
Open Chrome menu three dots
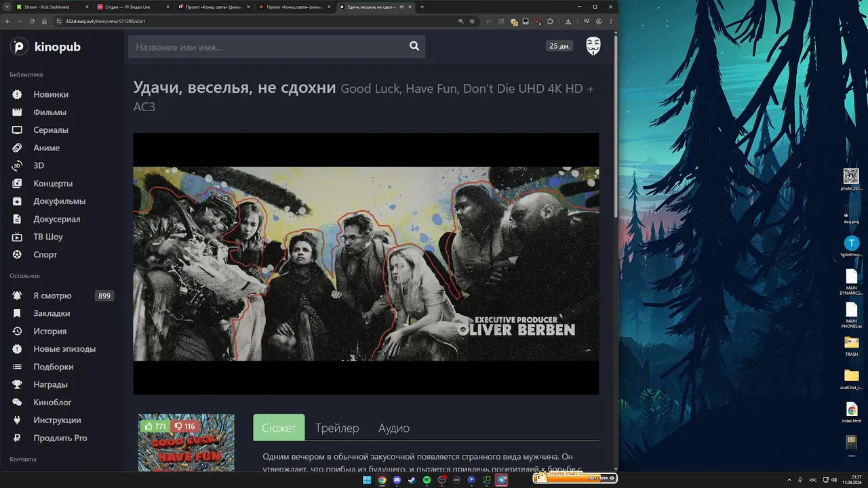pyautogui.click(x=611, y=21)
